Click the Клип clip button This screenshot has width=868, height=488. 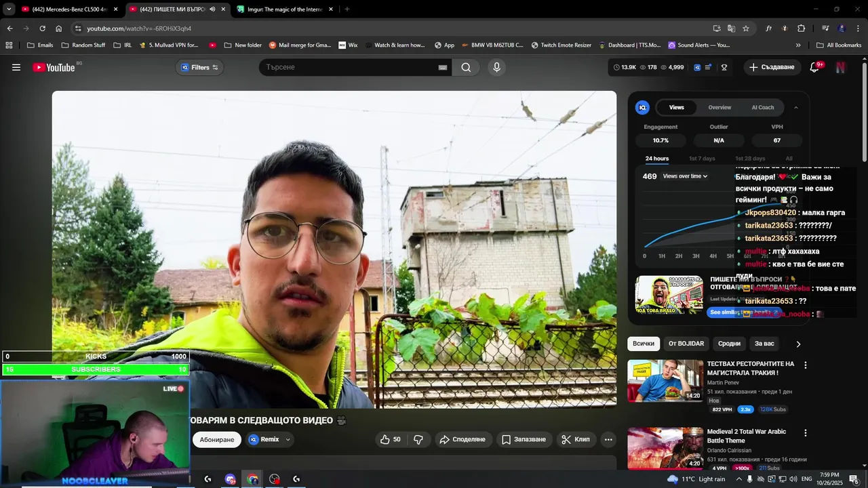pos(576,439)
